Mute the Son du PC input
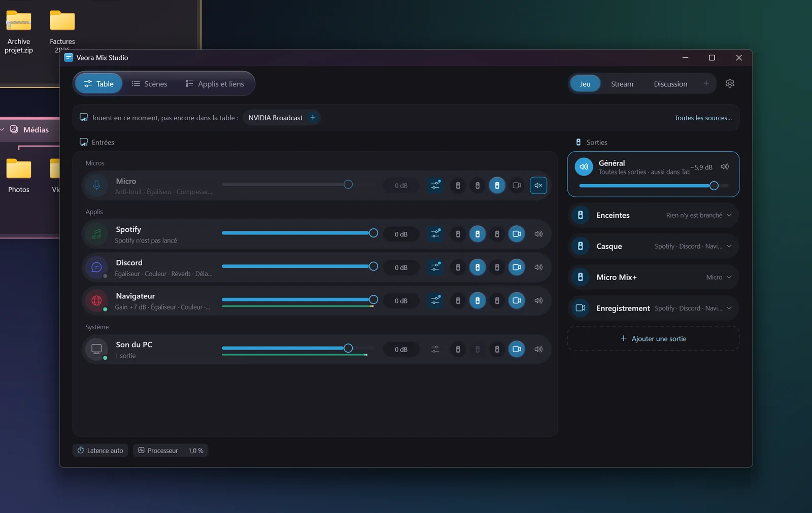This screenshot has height=513, width=812. pos(538,349)
